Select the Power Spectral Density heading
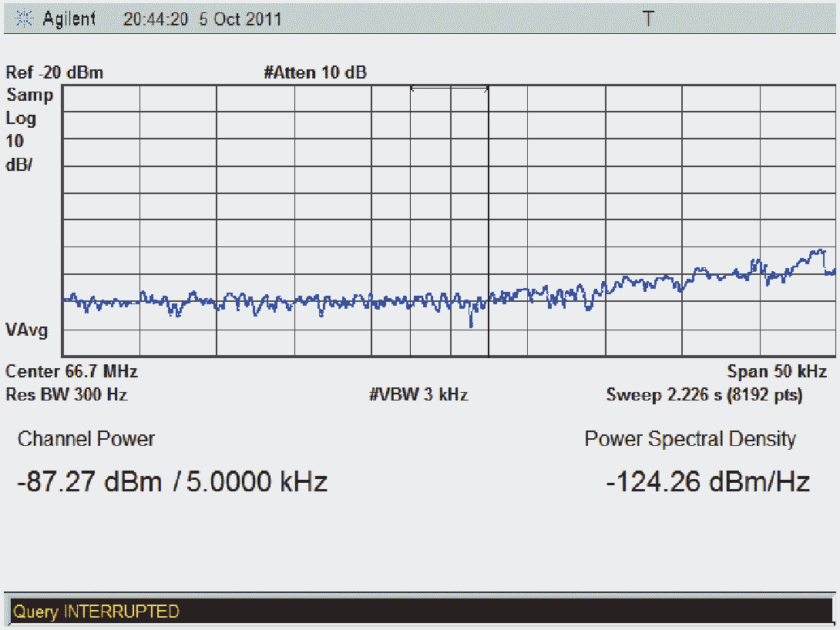This screenshot has width=840, height=630. click(690, 439)
